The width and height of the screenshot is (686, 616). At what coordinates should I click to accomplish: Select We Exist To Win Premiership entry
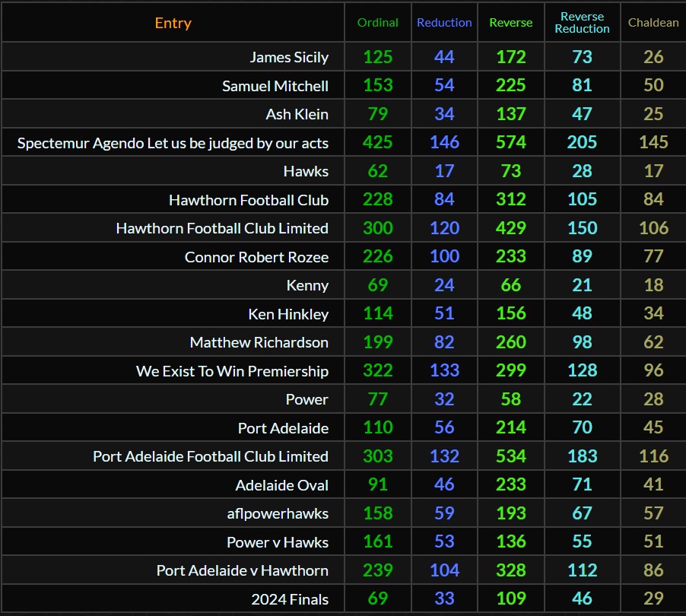(232, 371)
